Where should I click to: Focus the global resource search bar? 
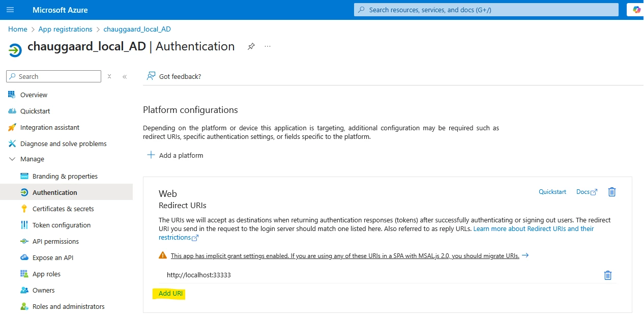[x=486, y=10]
